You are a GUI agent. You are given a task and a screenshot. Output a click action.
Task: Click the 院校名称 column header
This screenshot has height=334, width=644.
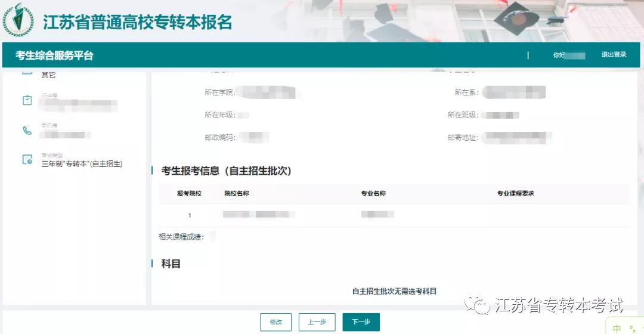tap(237, 193)
